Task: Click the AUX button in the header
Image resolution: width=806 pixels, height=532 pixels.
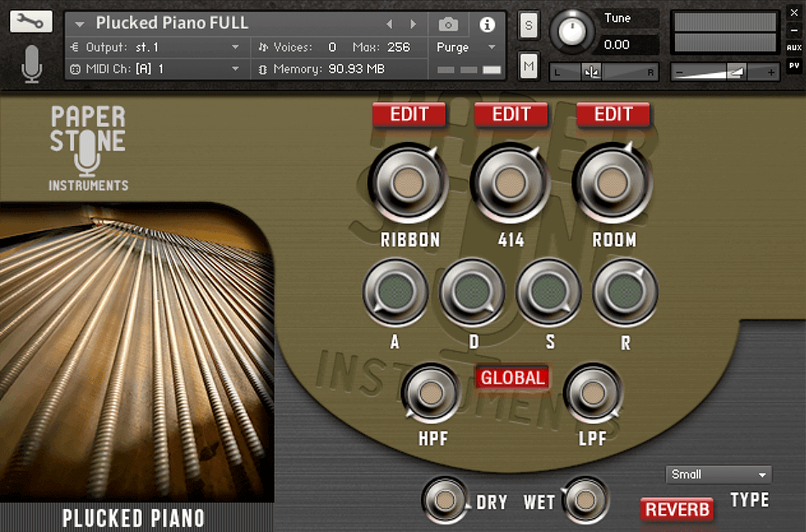Action: coord(794,48)
